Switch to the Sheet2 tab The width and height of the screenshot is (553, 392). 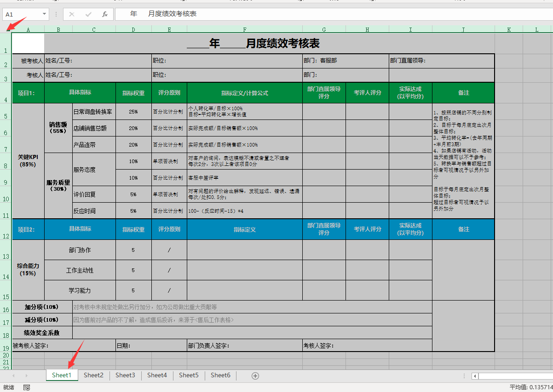(x=93, y=375)
